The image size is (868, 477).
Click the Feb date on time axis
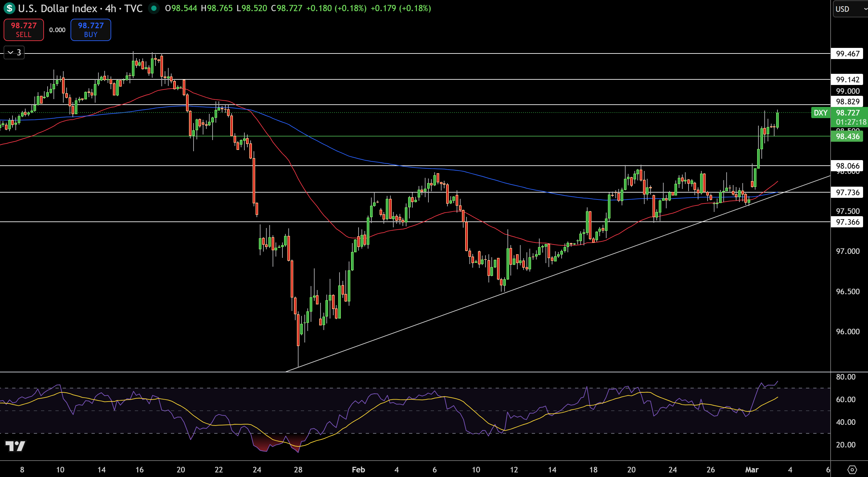[x=358, y=469]
